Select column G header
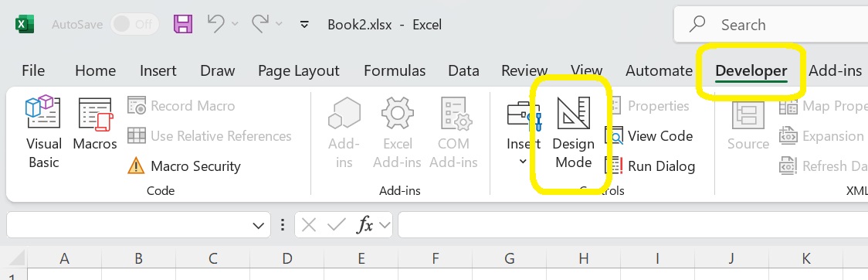 coord(509,258)
